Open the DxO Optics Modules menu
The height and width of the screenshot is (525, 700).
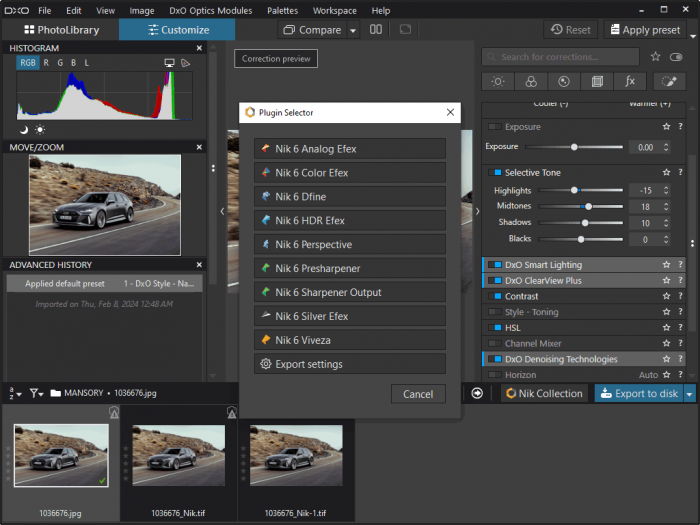pos(211,10)
